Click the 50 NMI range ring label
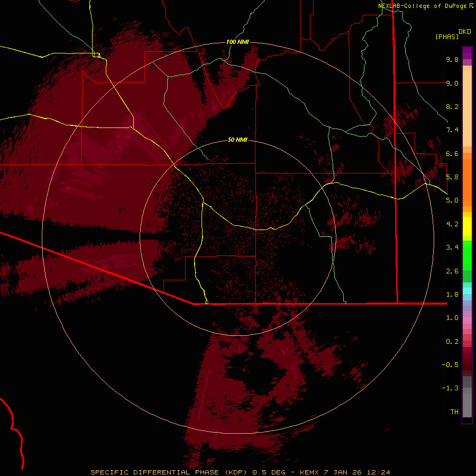Screen dimensions: 476x476 click(237, 140)
